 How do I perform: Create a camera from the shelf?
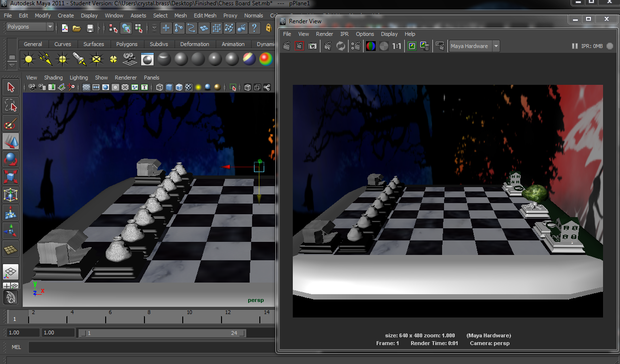pos(129,59)
